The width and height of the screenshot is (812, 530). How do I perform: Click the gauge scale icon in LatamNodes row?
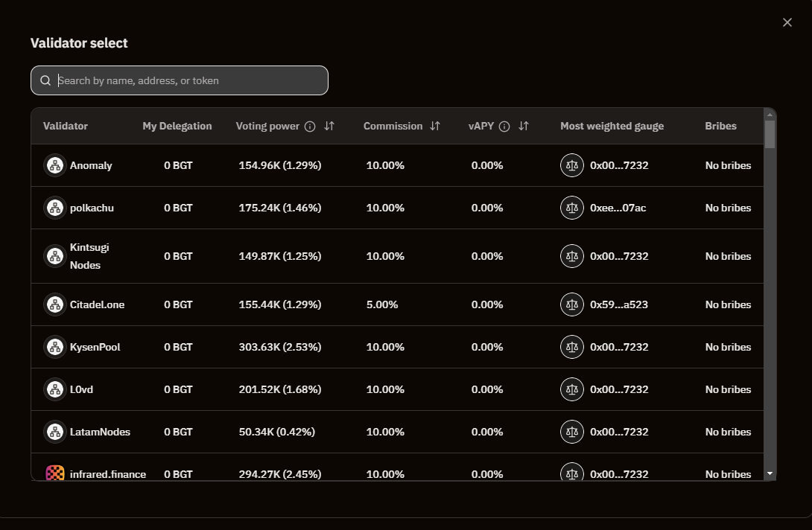click(x=571, y=432)
